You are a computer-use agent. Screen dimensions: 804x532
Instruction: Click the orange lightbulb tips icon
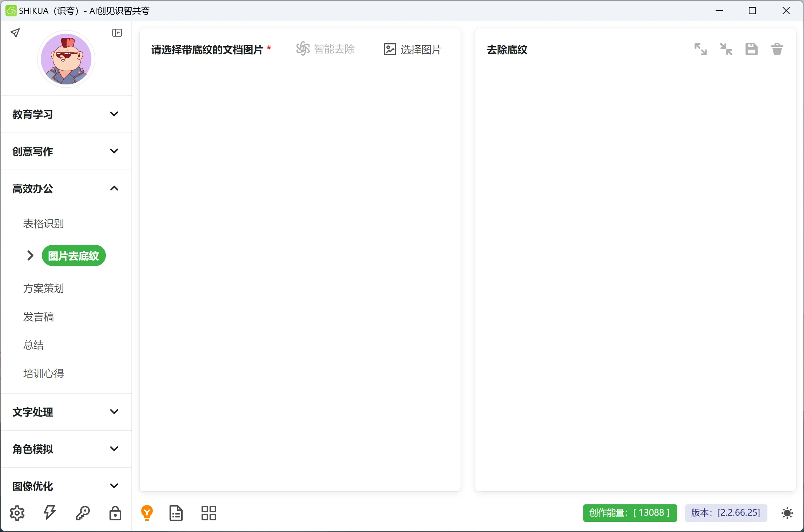[x=147, y=513]
